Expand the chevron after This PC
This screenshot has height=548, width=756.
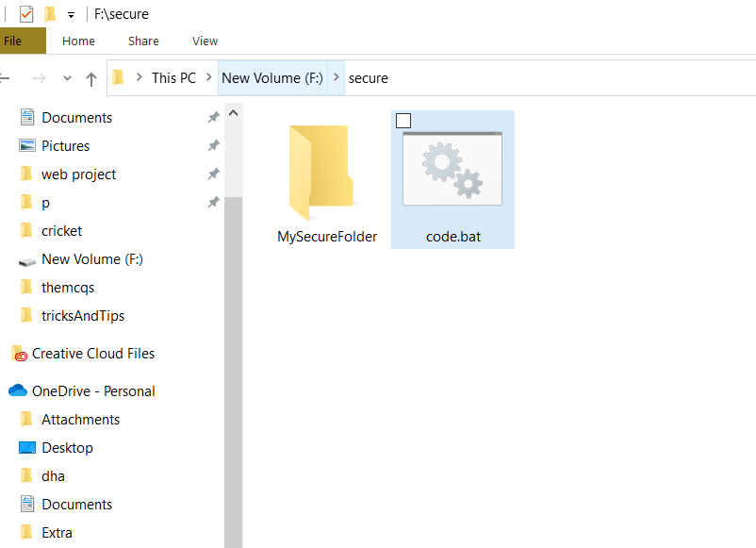[208, 77]
